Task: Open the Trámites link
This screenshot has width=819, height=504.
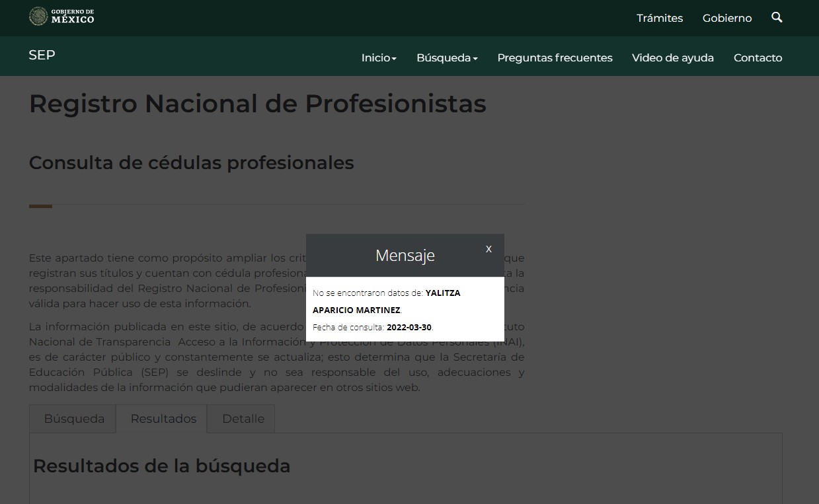Action: pos(660,18)
